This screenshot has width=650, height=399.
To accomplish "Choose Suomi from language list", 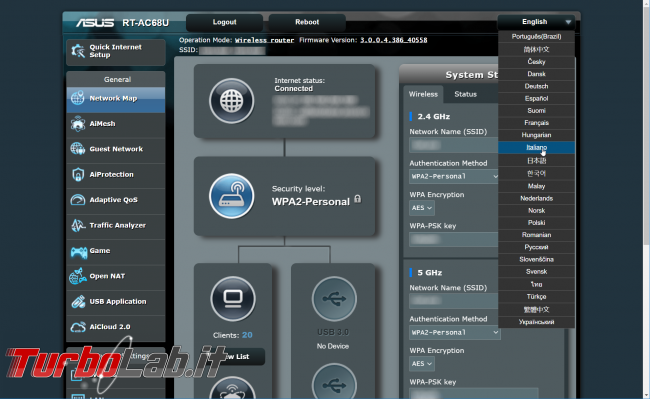I will [536, 111].
